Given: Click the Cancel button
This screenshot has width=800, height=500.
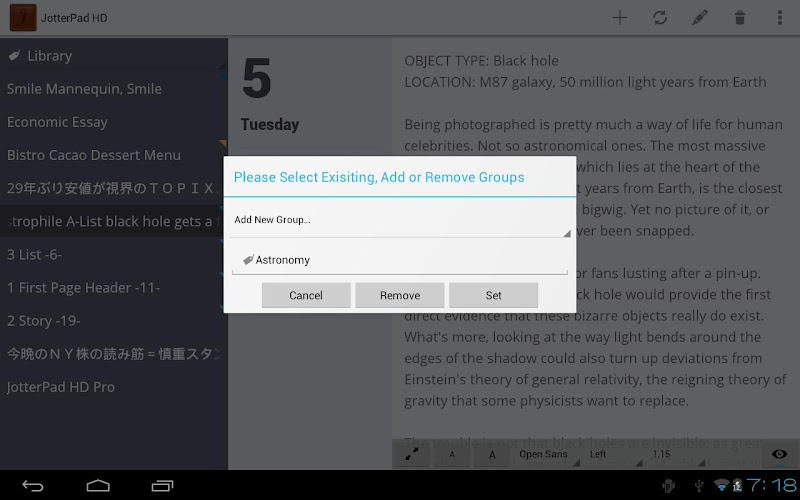Looking at the screenshot, I should 306,295.
